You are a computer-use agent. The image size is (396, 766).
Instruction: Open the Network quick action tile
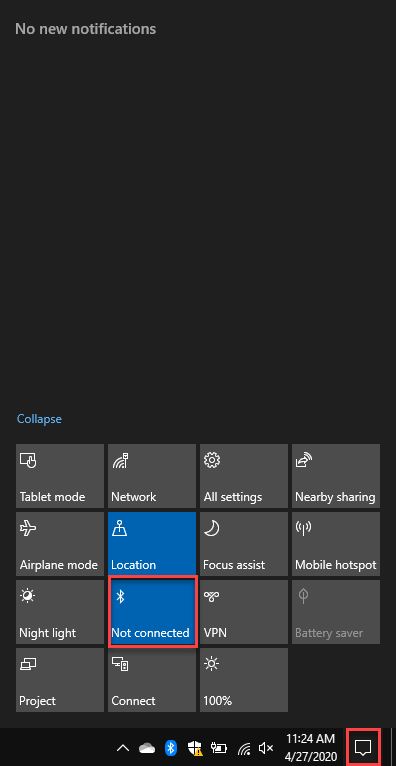tap(152, 476)
